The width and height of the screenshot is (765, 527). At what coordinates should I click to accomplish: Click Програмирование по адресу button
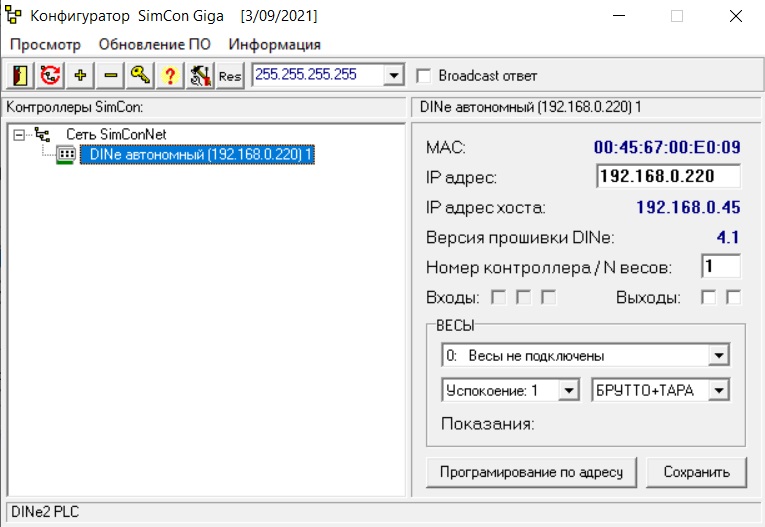pos(531,472)
